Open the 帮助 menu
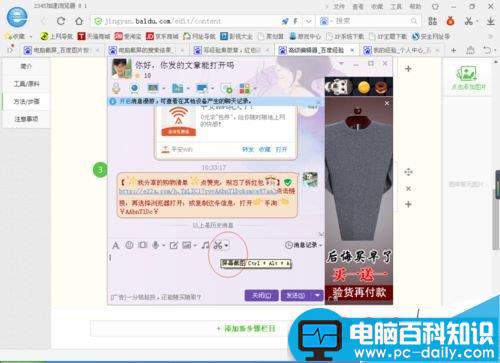Viewport: 500px width, 363px height. [415, 6]
